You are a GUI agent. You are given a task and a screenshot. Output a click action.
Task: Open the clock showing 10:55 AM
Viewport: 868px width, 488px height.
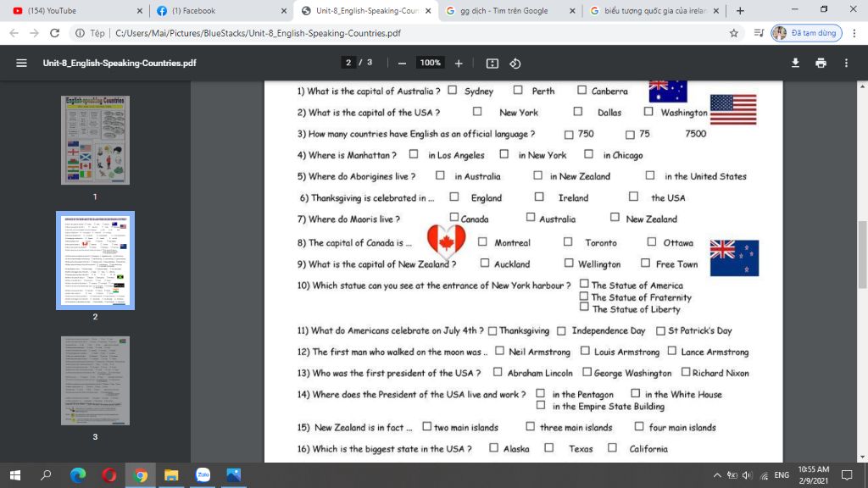(x=813, y=475)
